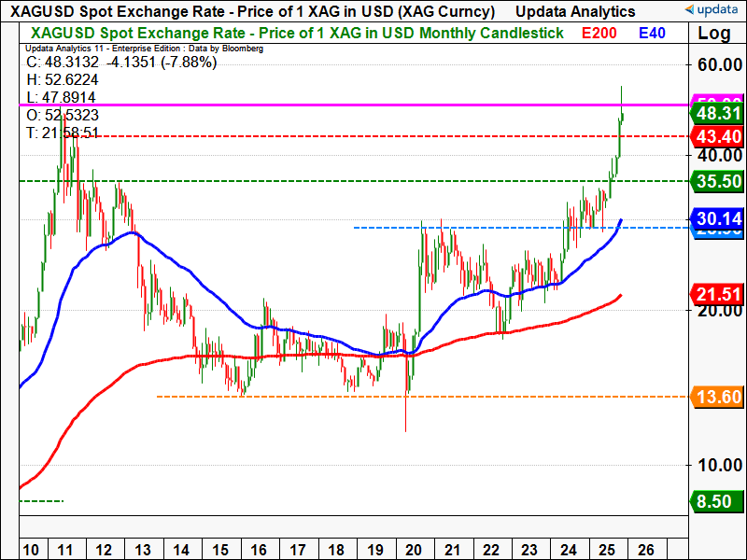
Task: Select year 20 on the time axis
Action: tap(414, 548)
